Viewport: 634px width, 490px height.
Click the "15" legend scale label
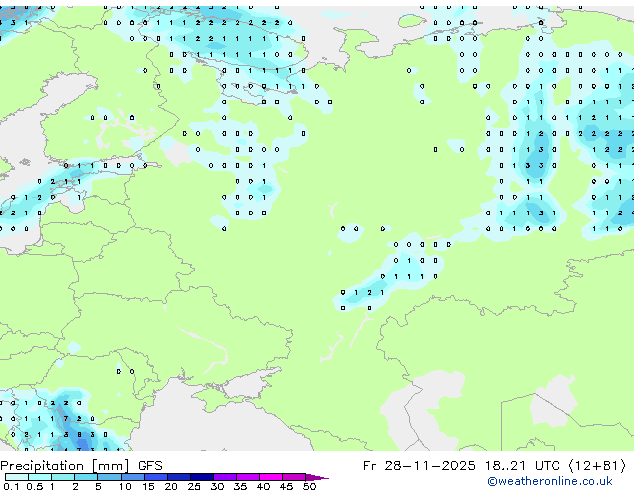pos(148,486)
